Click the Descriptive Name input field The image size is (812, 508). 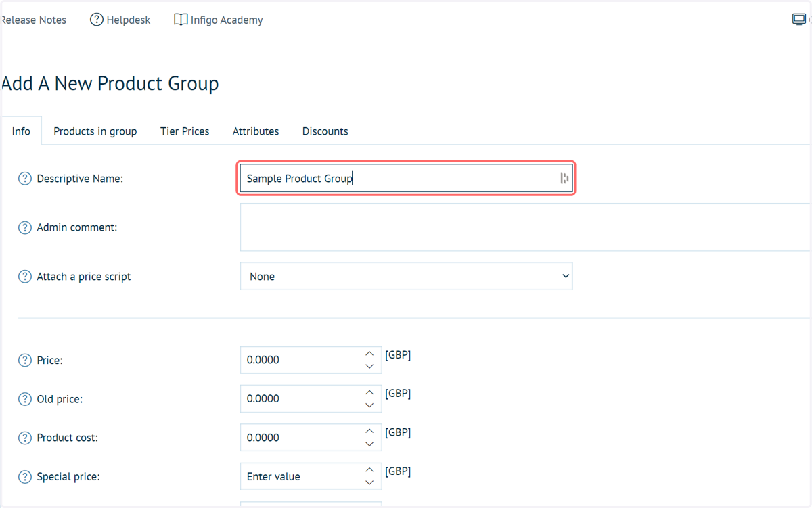[406, 179]
